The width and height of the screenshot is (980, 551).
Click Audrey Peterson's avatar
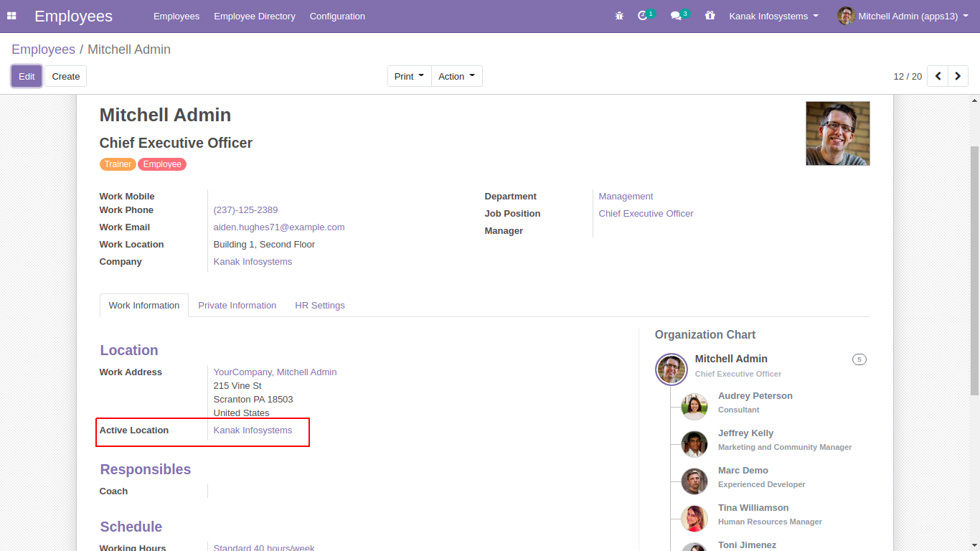point(694,407)
